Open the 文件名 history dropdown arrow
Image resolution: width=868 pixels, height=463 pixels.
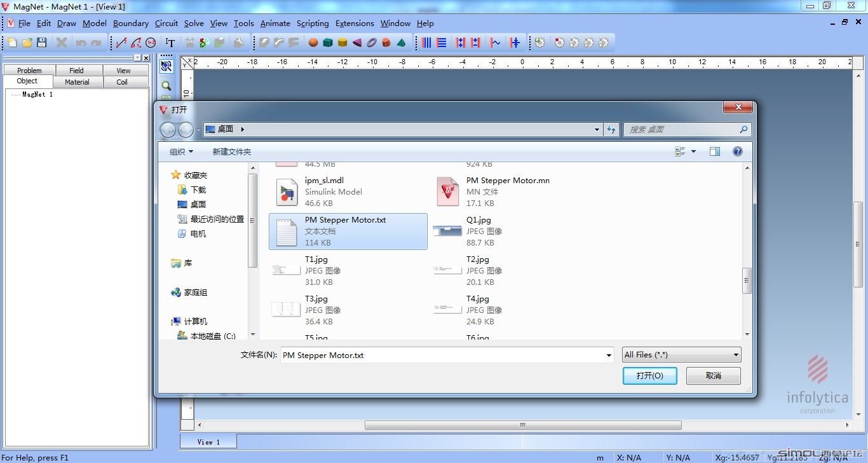609,356
